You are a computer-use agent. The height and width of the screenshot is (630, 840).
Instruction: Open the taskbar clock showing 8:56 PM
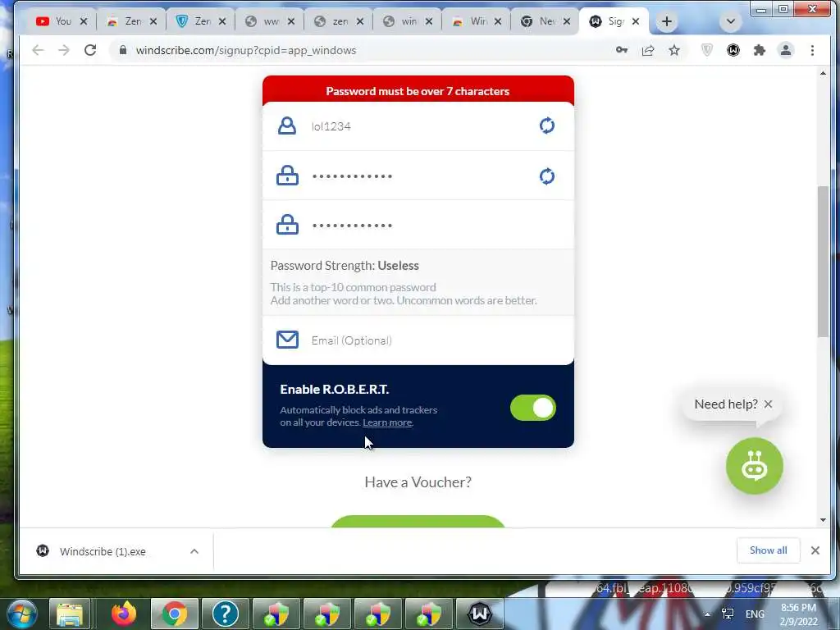[x=798, y=614]
